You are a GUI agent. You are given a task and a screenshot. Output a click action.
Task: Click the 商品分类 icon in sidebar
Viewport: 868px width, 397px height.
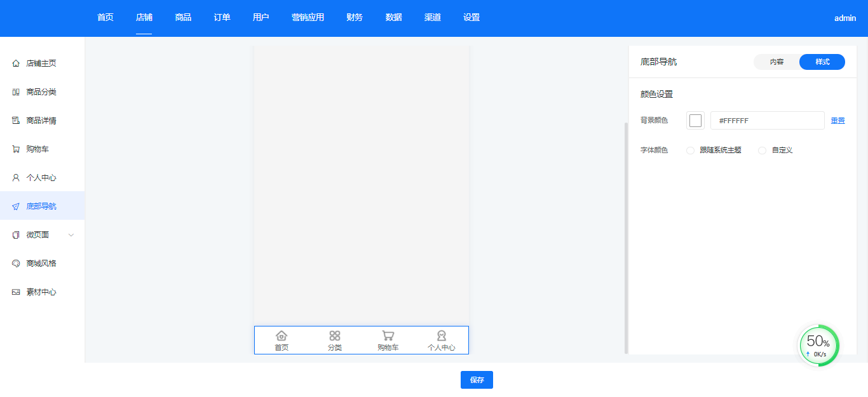16,92
